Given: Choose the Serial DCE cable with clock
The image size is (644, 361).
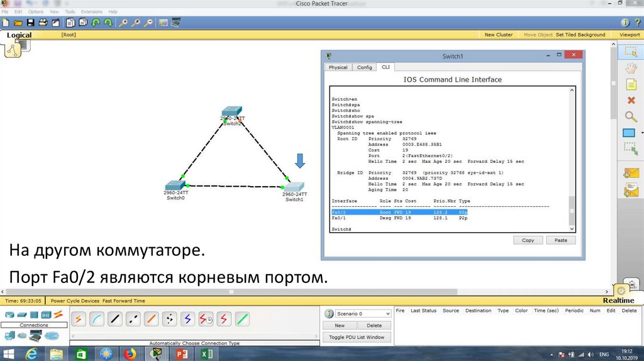Looking at the screenshot, I should pyautogui.click(x=206, y=319).
